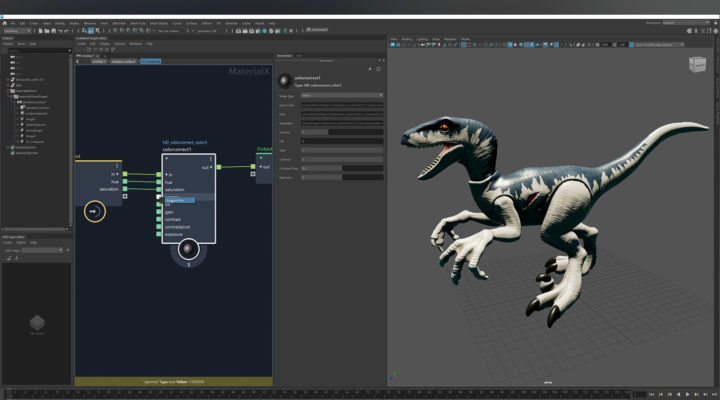The image size is (720, 400).
Task: Open the colorcorrect1 node kebab menu
Action: [x=211, y=158]
